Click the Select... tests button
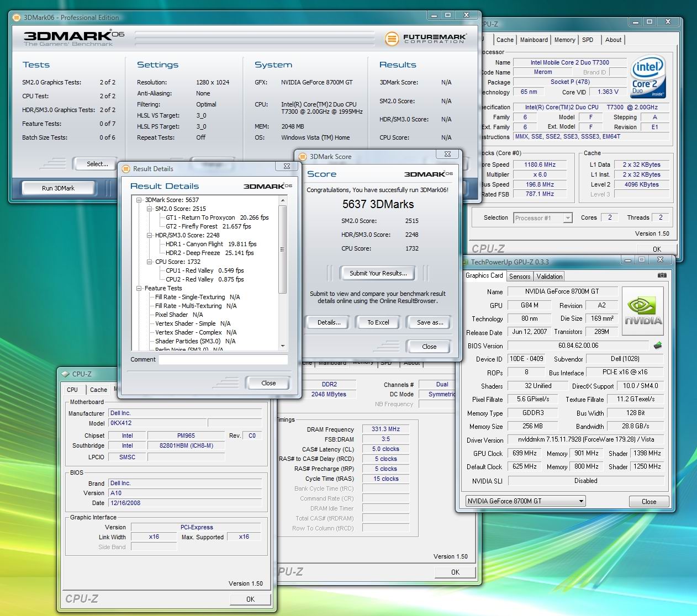Image resolution: width=697 pixels, height=616 pixels. (94, 164)
